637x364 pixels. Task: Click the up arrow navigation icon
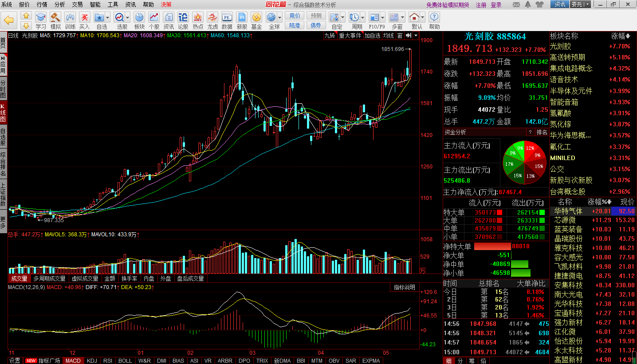(x=26, y=16)
